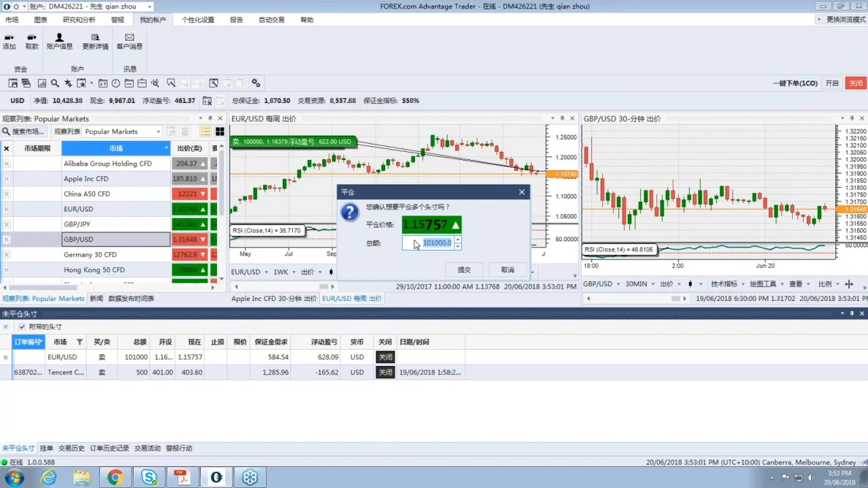Screen dimensions: 868x488
Task: Increase 总额 quantity with up stepper arrow
Action: 458,239
